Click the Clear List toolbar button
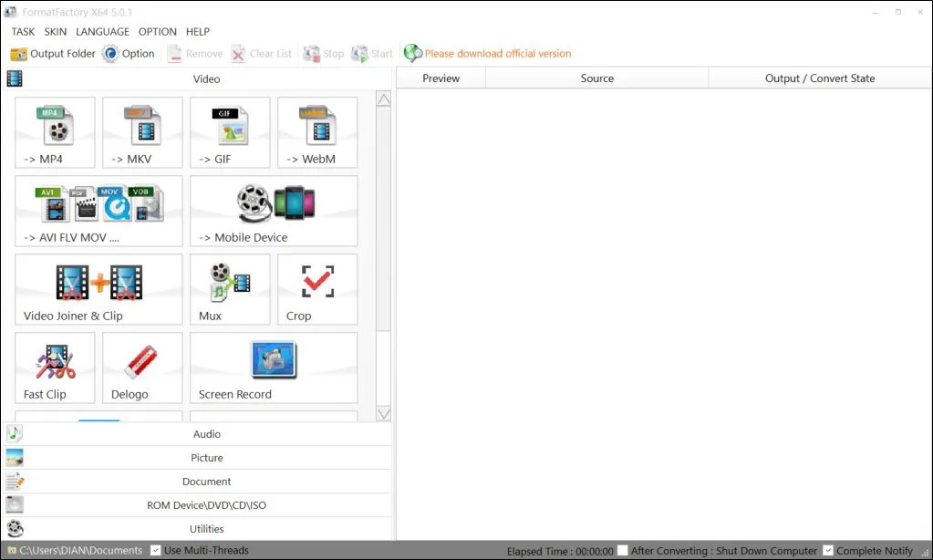This screenshot has height=560, width=933. pyautogui.click(x=261, y=54)
